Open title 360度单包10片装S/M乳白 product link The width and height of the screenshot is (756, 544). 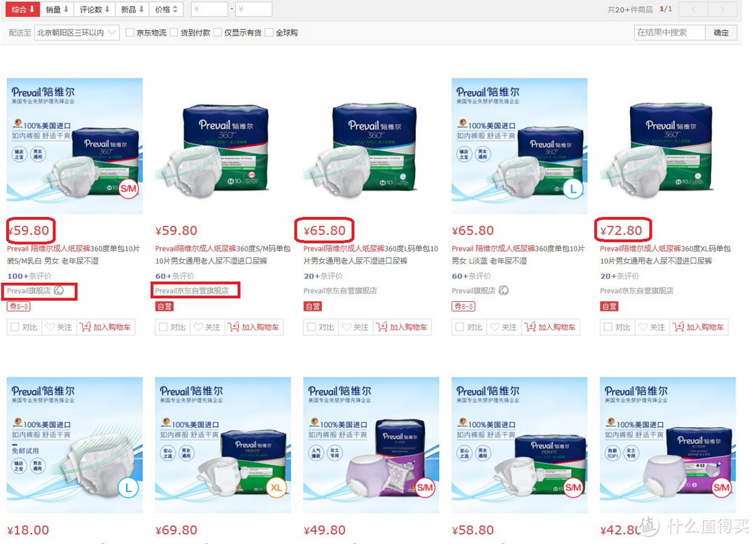73,255
